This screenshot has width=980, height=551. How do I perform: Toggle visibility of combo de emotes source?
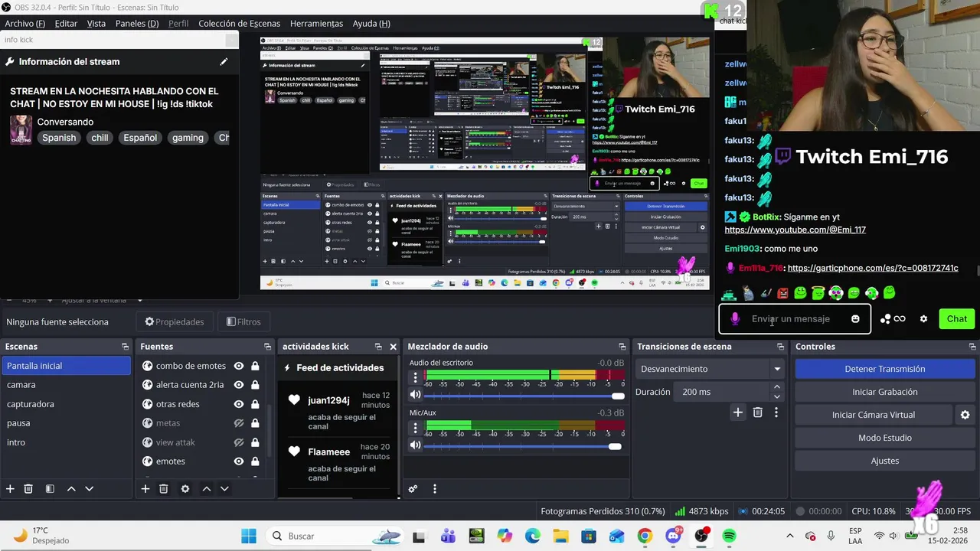click(239, 366)
